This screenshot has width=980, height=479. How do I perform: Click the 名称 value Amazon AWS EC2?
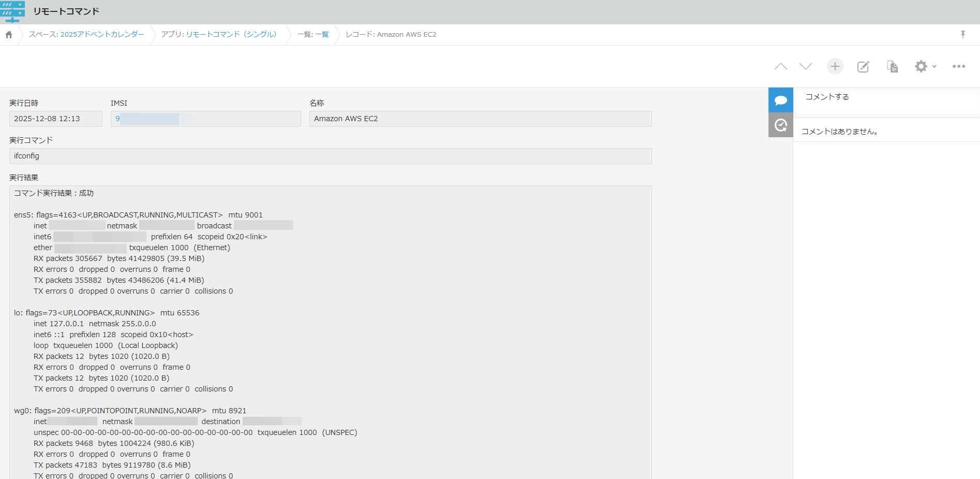click(x=481, y=119)
